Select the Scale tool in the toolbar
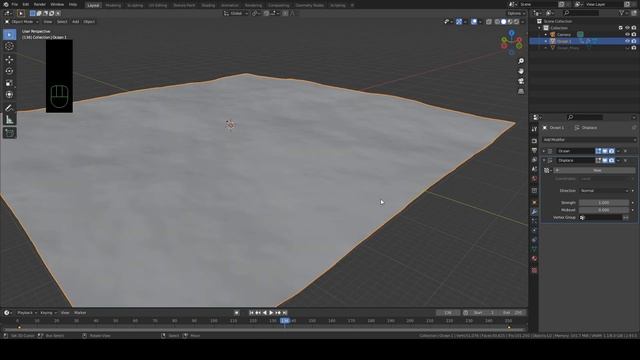 (x=9, y=83)
